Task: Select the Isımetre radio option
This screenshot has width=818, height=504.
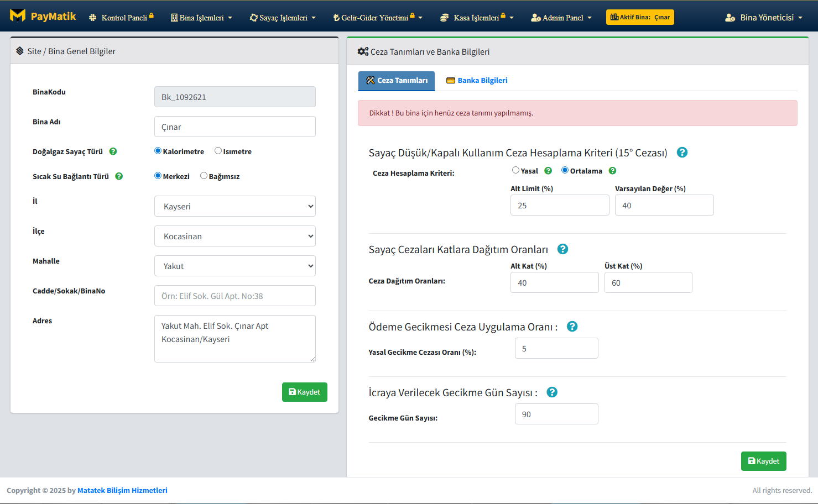Action: click(x=218, y=151)
